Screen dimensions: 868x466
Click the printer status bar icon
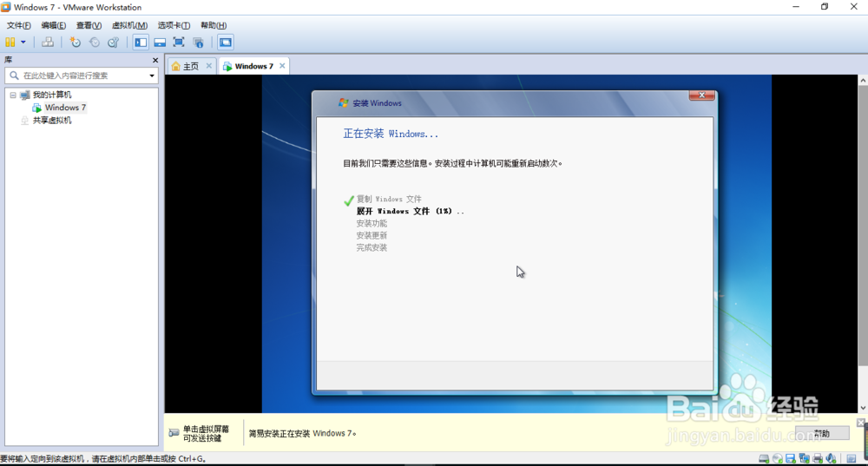click(x=818, y=458)
